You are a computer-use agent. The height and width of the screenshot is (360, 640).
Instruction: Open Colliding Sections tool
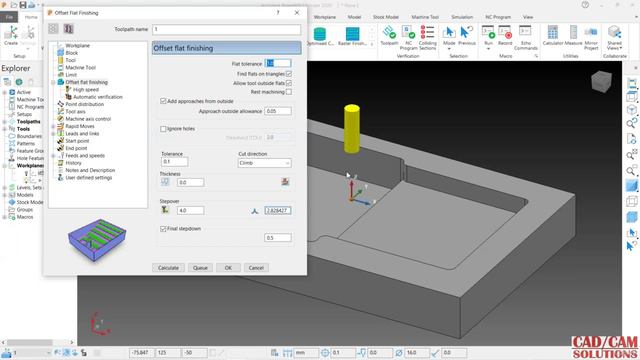click(427, 33)
